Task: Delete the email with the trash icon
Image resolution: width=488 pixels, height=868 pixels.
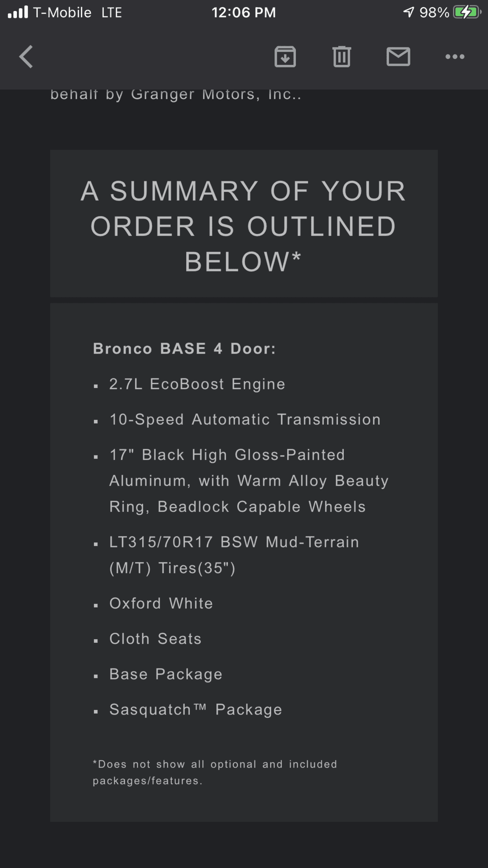Action: pos(341,57)
